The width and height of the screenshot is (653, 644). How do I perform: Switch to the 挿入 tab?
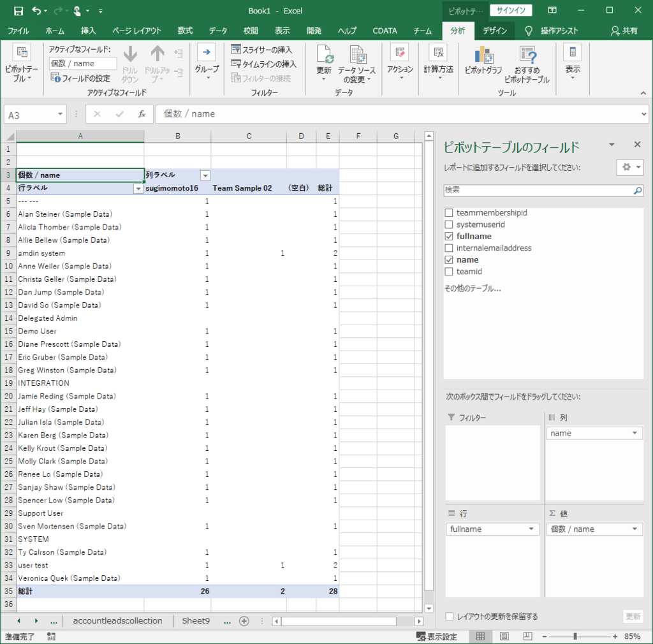[x=88, y=31]
